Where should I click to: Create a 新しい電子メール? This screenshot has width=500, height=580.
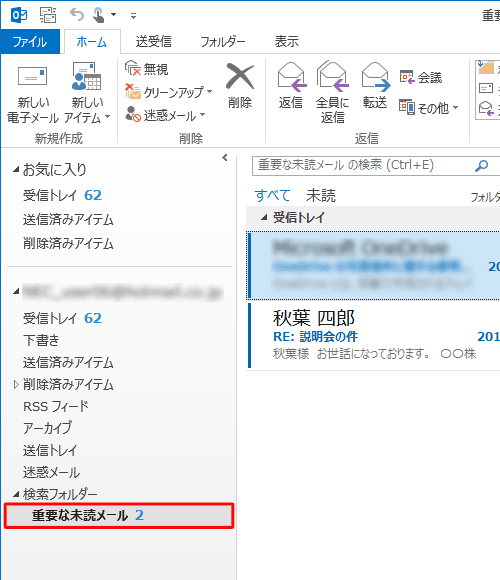[x=33, y=93]
